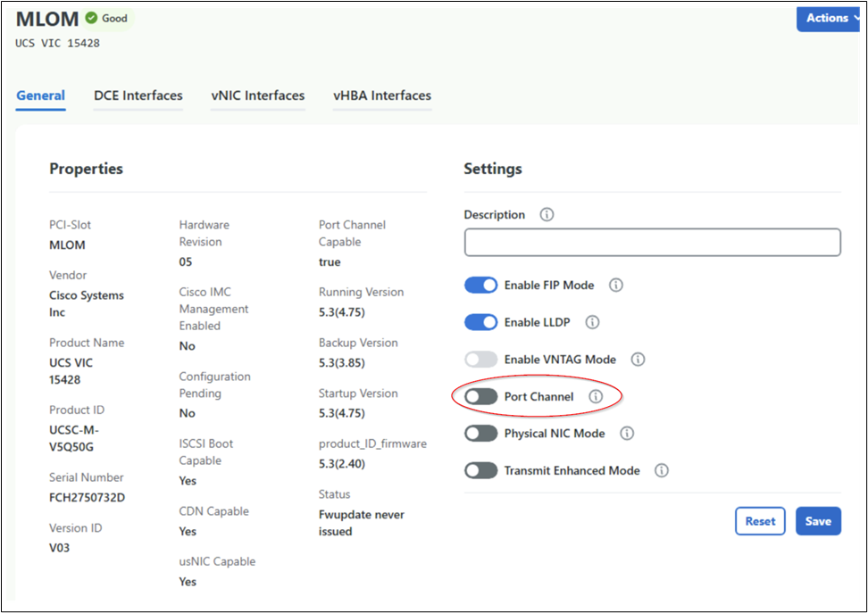Click the CDN Capable label

coord(213,511)
